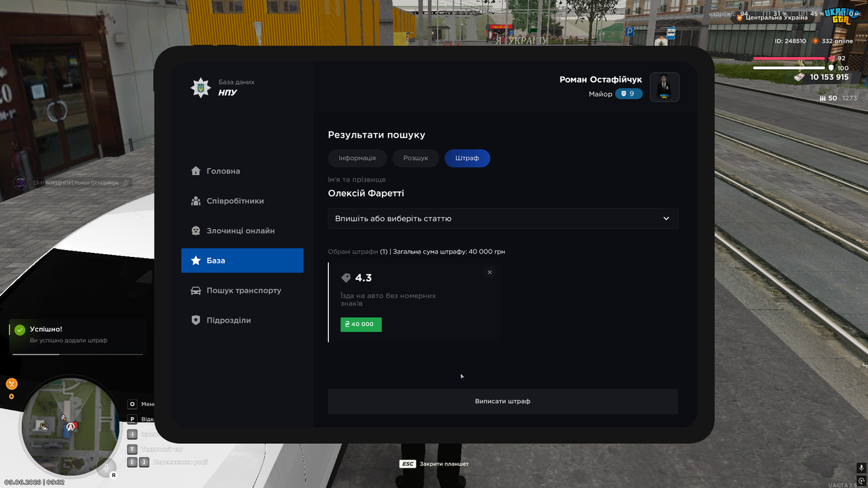The image size is (868, 488).
Task: Click the Виписати штраф button
Action: [503, 401]
